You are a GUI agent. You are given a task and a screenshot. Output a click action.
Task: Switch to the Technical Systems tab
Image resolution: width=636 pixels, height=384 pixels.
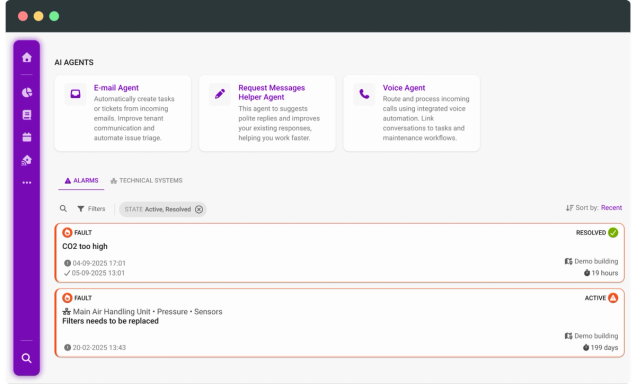146,180
